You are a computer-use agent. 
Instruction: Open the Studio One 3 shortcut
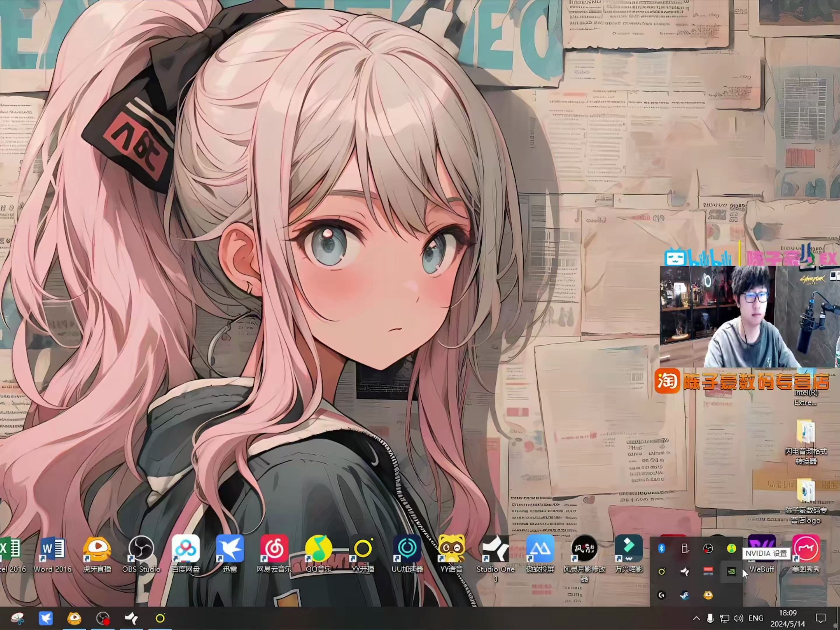(x=496, y=559)
